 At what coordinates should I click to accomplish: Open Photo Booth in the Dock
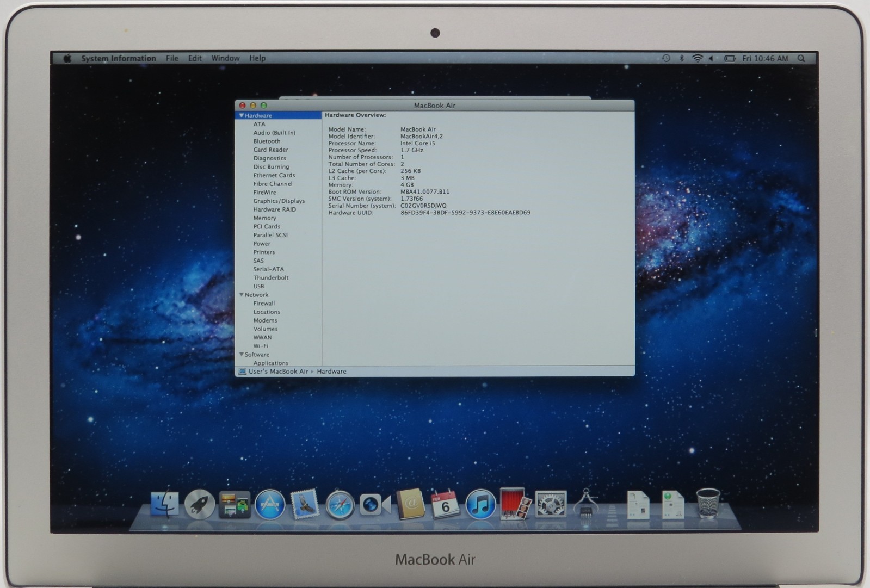[x=515, y=504]
